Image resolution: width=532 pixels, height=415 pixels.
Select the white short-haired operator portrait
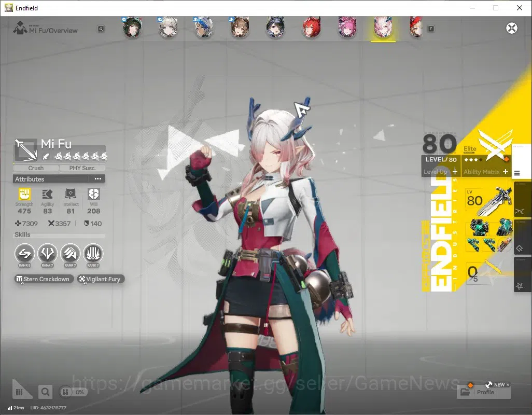coord(169,27)
